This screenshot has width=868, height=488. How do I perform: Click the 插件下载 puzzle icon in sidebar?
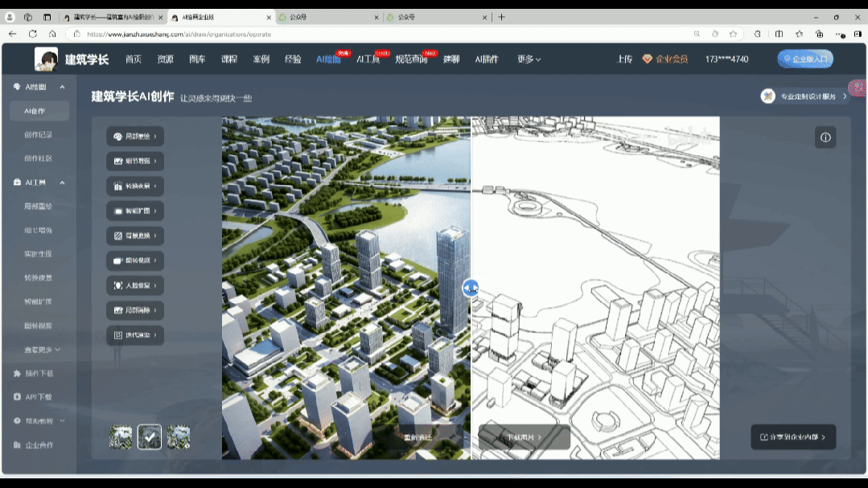(17, 374)
